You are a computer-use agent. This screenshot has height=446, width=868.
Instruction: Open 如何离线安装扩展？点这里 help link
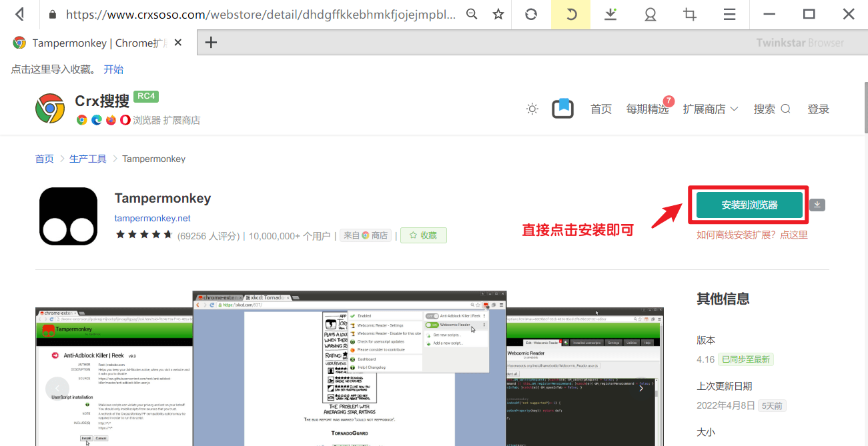click(752, 235)
